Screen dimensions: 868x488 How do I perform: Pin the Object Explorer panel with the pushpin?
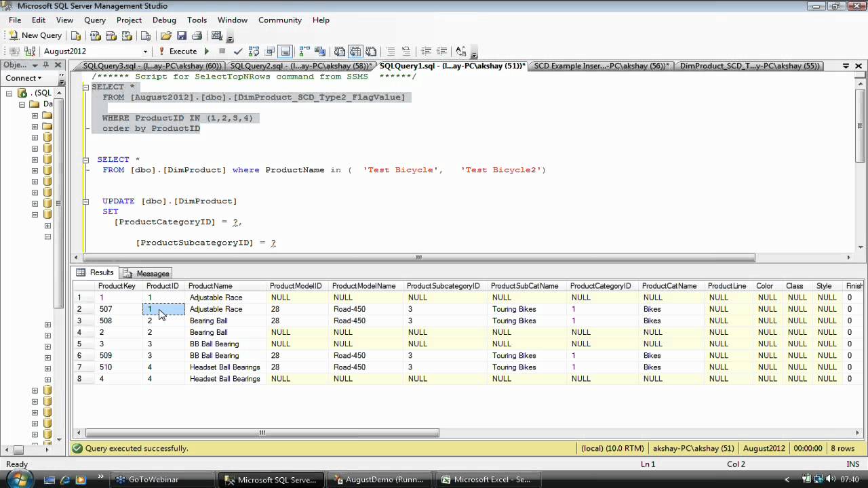46,65
